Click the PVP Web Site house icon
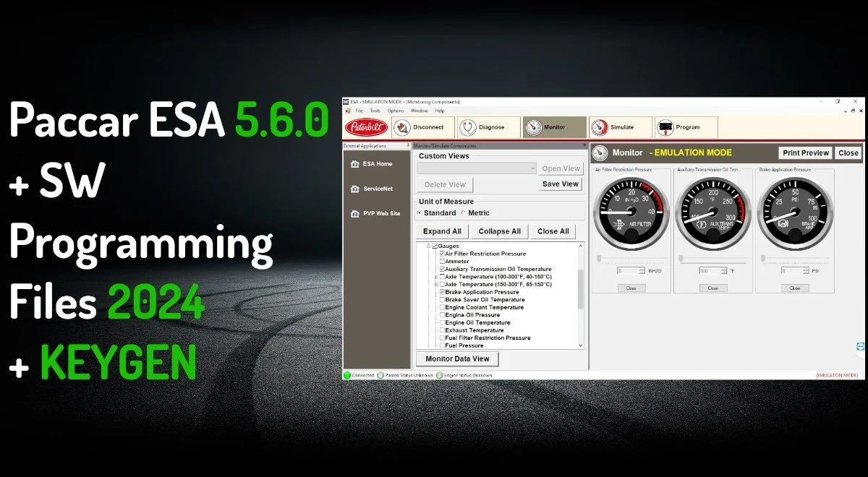The image size is (868, 477). 354,214
